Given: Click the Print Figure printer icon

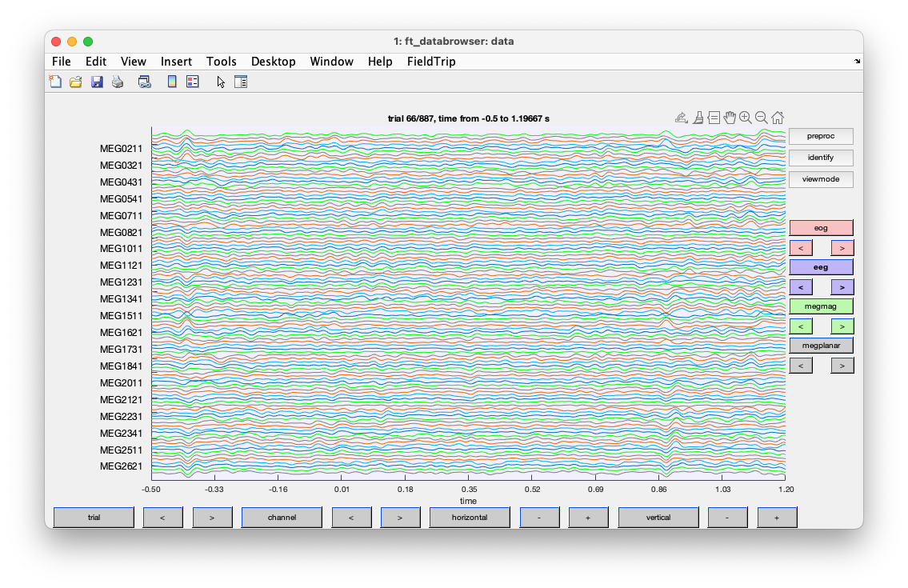Looking at the screenshot, I should coord(118,82).
